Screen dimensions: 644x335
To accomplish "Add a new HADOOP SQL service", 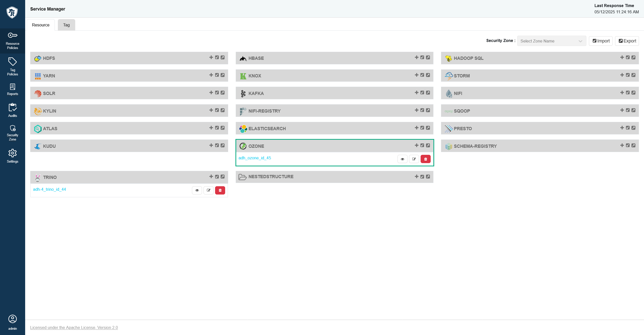I will pos(622,58).
